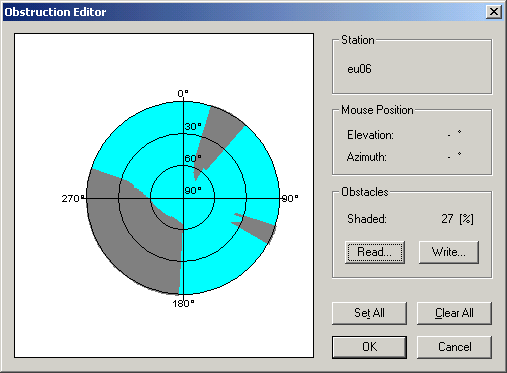This screenshot has width=507, height=373.
Task: Click the Azimuth label in Mouse Position
Action: click(x=367, y=157)
